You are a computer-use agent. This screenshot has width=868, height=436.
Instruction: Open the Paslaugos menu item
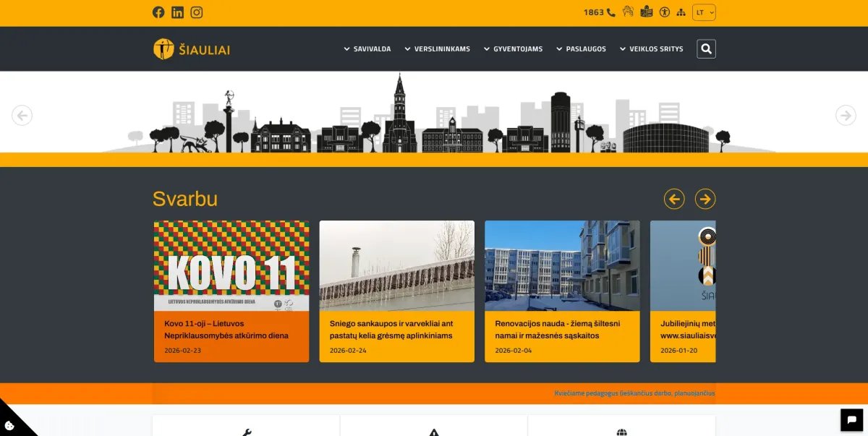point(581,49)
